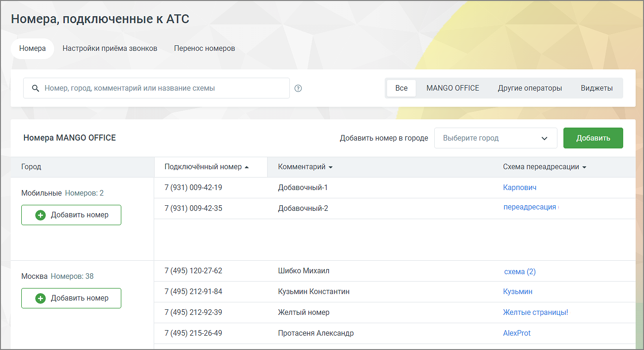644x350 pixels.
Task: Select the Другие операторы filter
Action: pos(530,88)
